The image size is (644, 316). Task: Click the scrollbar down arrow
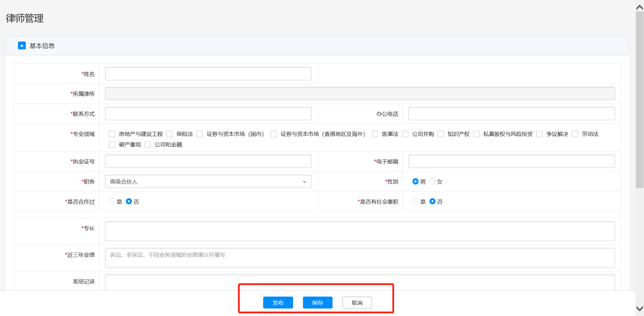640,309
